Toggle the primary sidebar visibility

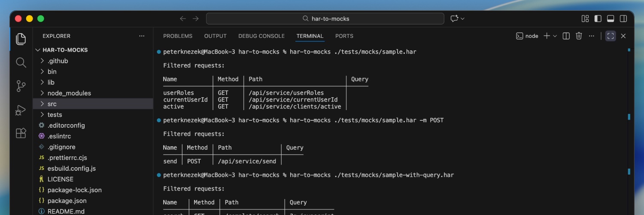tap(598, 18)
